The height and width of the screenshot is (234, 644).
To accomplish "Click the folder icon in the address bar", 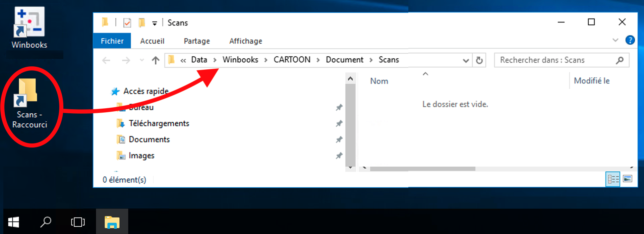I will [172, 60].
